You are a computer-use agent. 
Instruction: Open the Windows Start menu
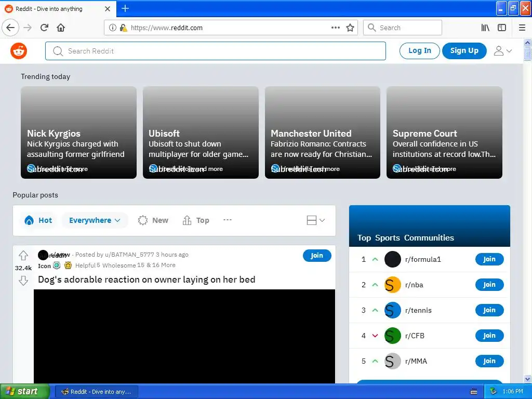(x=25, y=391)
